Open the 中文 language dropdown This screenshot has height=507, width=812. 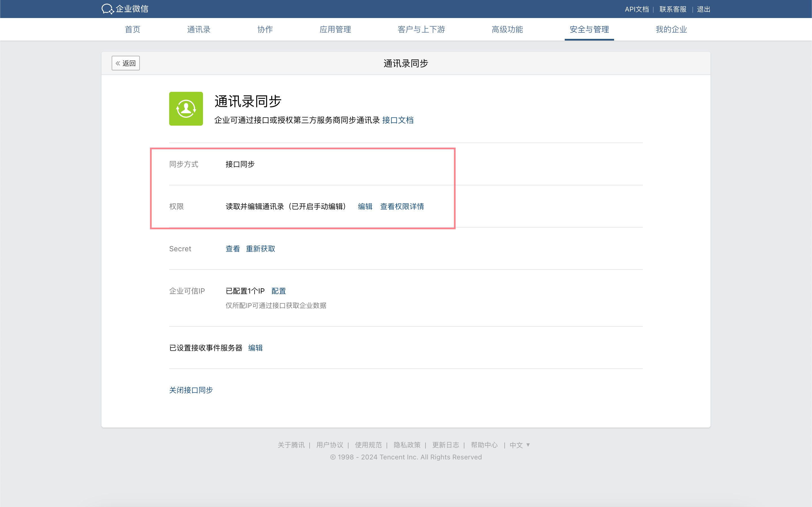519,445
